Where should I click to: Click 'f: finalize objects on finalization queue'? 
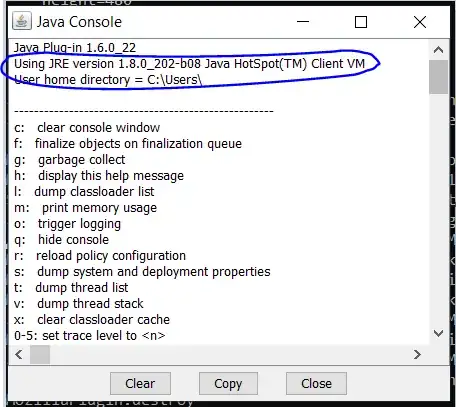[128, 144]
